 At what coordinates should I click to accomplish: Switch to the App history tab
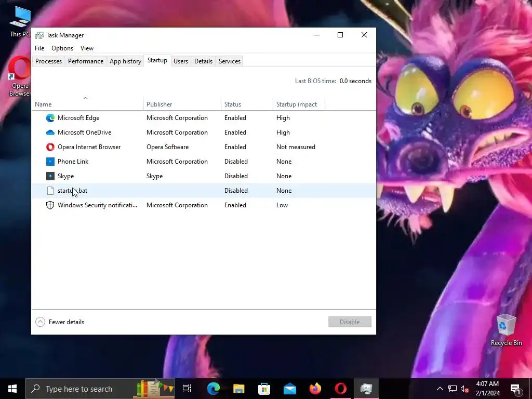point(125,61)
